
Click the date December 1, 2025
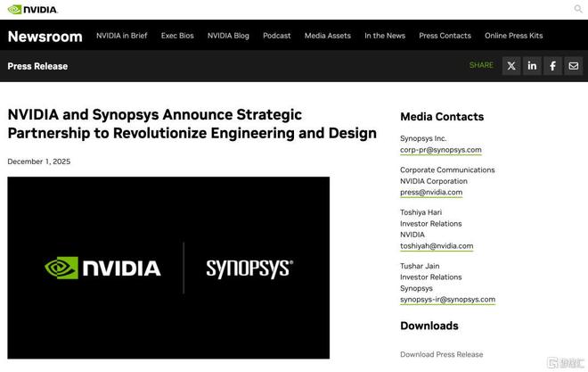[39, 161]
